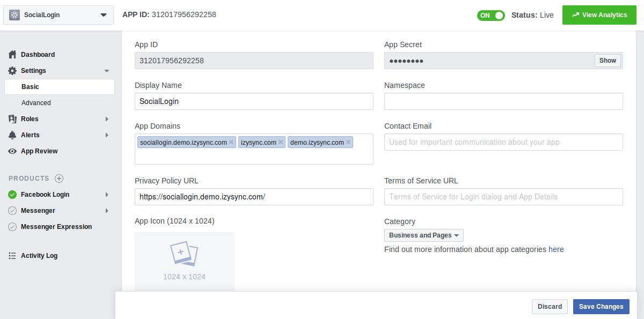Click the header APP ID number text
The image size is (644, 319).
pos(184,14)
